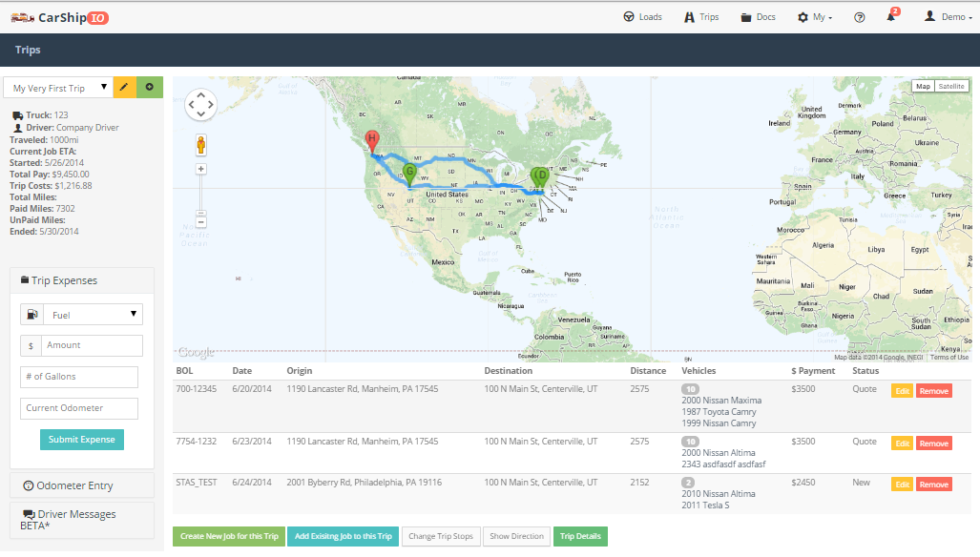Zoom in the map with plus button
The width and height of the screenshot is (980, 557).
201,169
